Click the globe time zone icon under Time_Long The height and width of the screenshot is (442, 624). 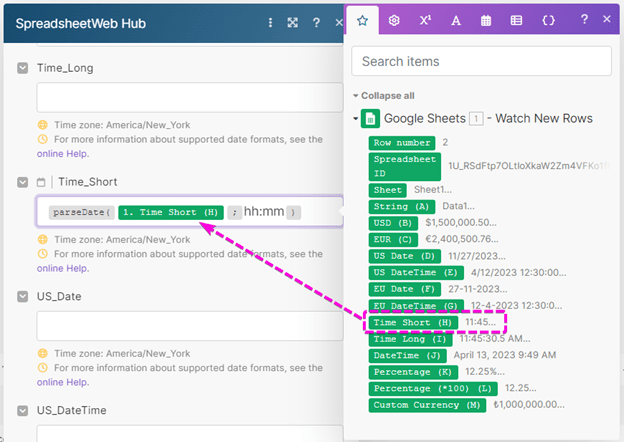pos(43,125)
